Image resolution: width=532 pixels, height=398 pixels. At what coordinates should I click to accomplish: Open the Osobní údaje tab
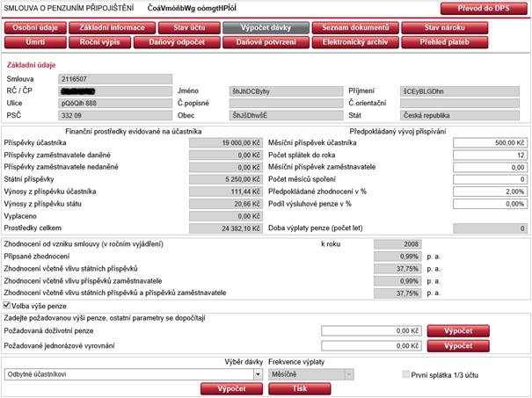click(x=35, y=28)
